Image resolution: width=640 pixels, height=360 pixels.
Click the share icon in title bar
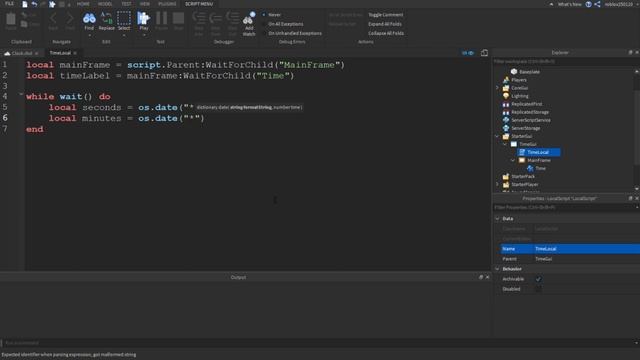[597, 4]
